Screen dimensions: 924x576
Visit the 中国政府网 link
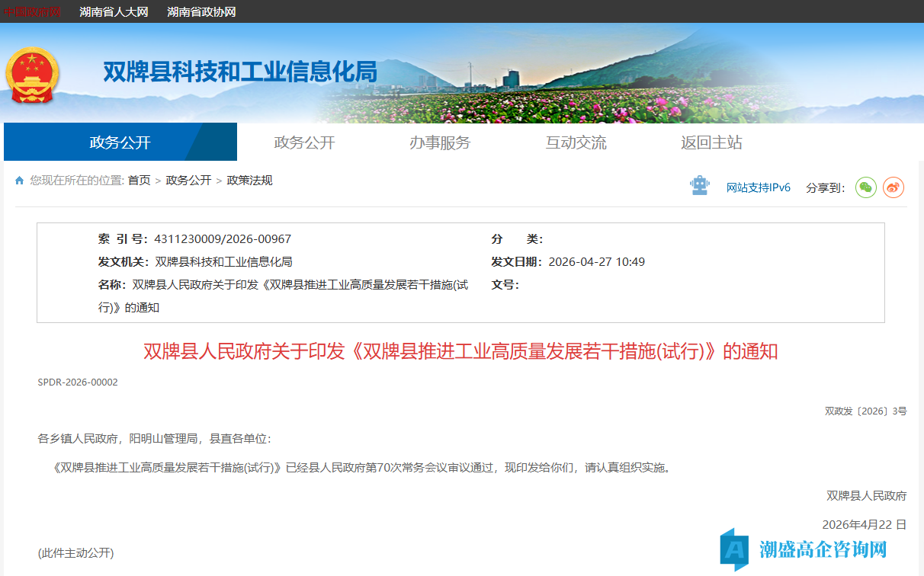pyautogui.click(x=34, y=11)
